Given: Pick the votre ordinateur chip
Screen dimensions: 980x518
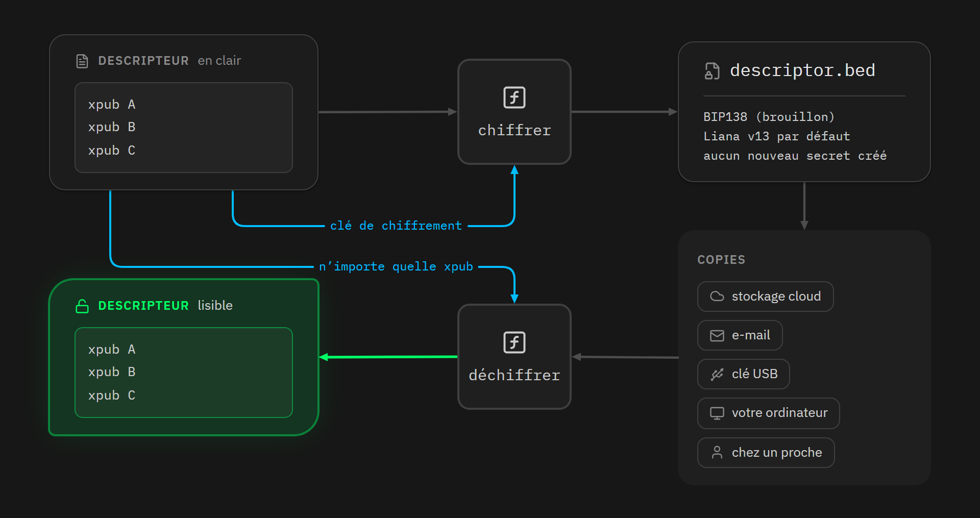Looking at the screenshot, I should 769,413.
